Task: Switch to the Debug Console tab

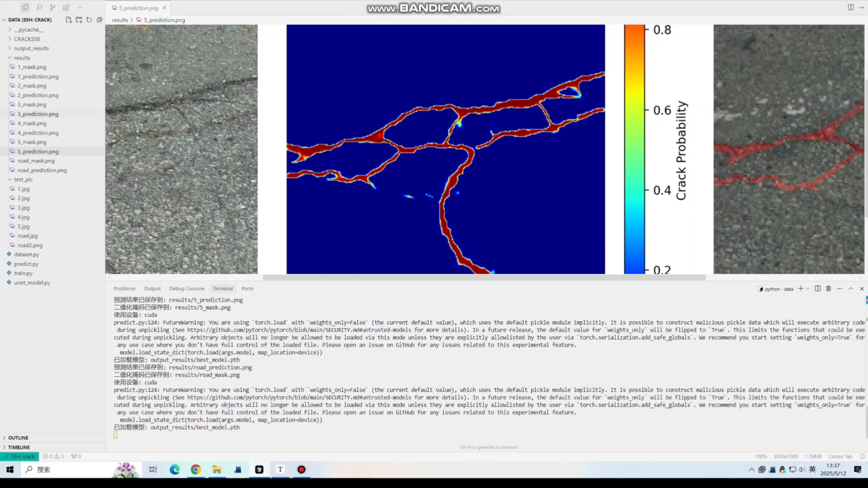Action: click(x=187, y=289)
